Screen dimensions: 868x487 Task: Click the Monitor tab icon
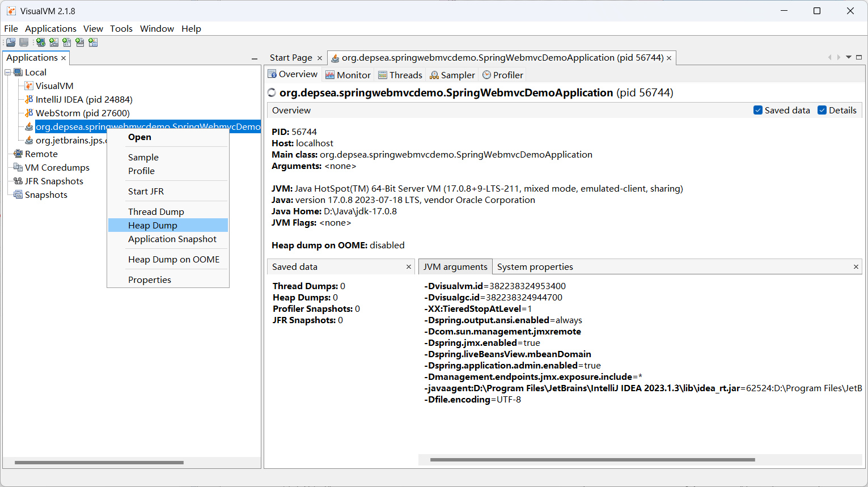(x=330, y=75)
